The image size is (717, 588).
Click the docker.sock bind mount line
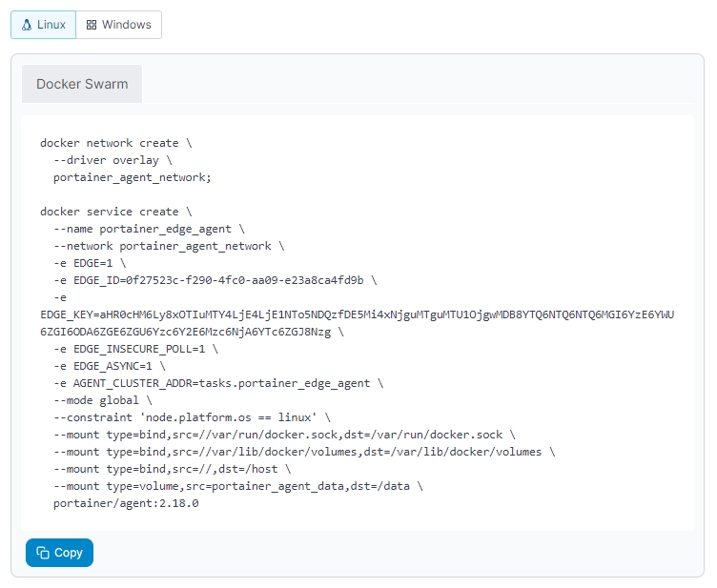pyautogui.click(x=284, y=435)
